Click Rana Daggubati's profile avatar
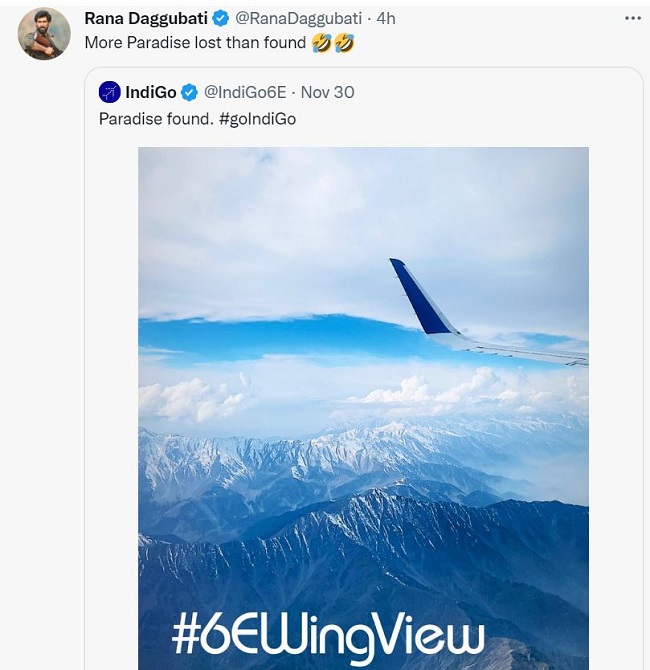 point(44,34)
